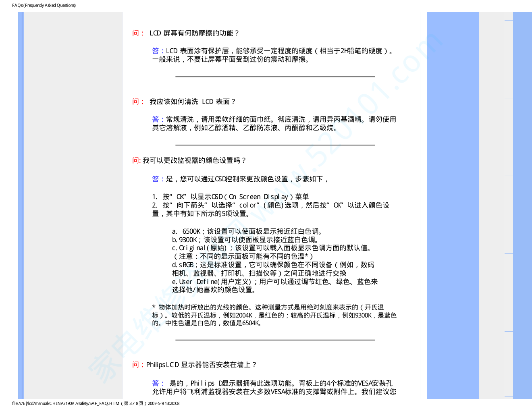532x411 pixels.
Task: Click the footnote line mentioning 2004K and 9300K
Action: [x=274, y=316]
